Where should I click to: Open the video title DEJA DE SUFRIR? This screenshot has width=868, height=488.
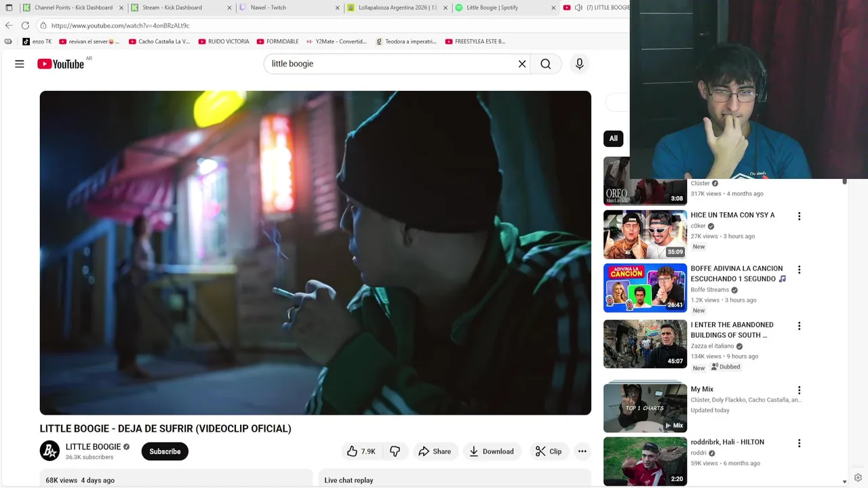(165, 428)
